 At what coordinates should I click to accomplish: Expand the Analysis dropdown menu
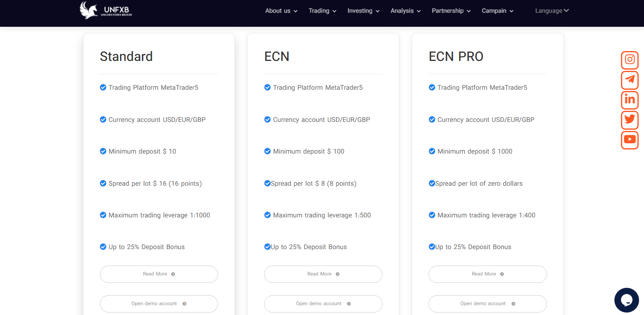(x=405, y=11)
